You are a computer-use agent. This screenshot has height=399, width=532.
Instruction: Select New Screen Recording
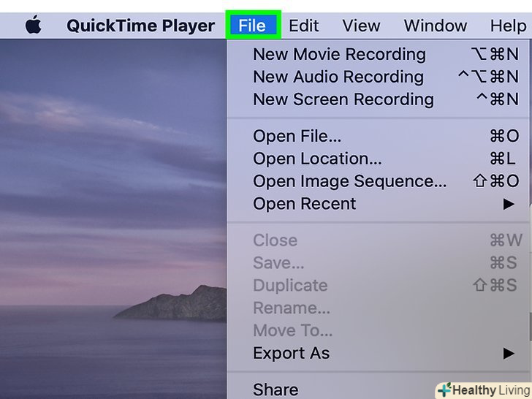point(343,99)
